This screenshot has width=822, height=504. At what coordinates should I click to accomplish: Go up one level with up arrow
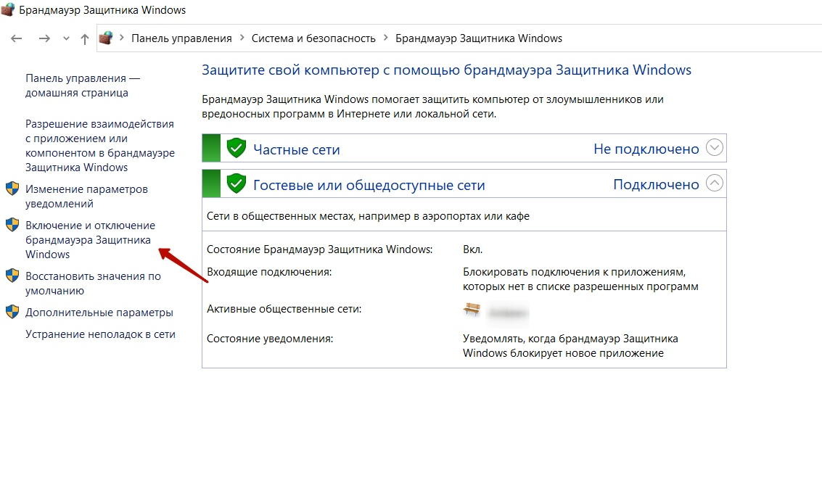pyautogui.click(x=84, y=38)
